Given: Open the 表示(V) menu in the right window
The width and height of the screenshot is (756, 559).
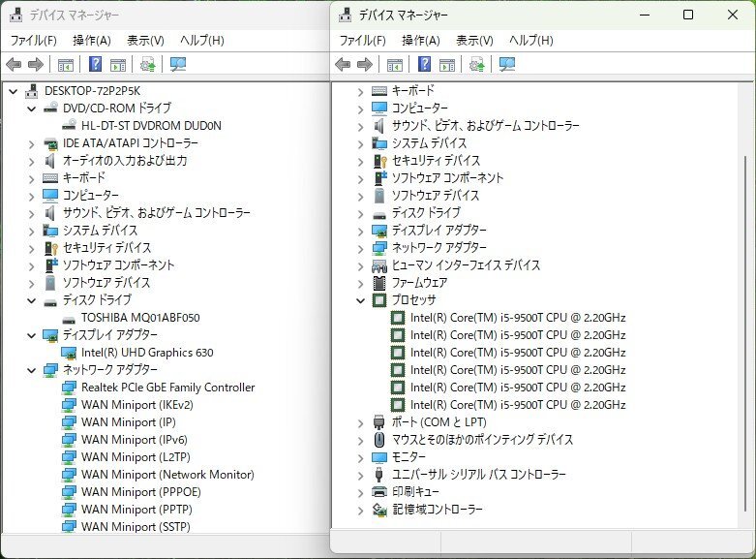Looking at the screenshot, I should tap(474, 41).
